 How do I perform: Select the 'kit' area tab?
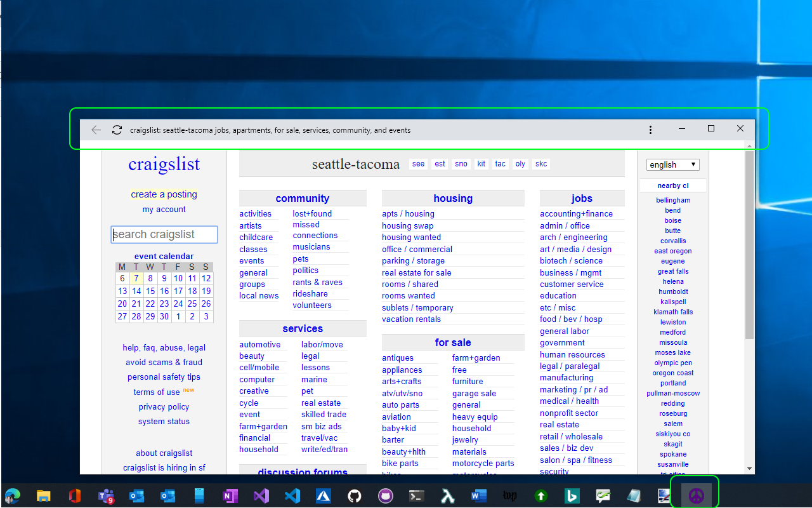(481, 164)
